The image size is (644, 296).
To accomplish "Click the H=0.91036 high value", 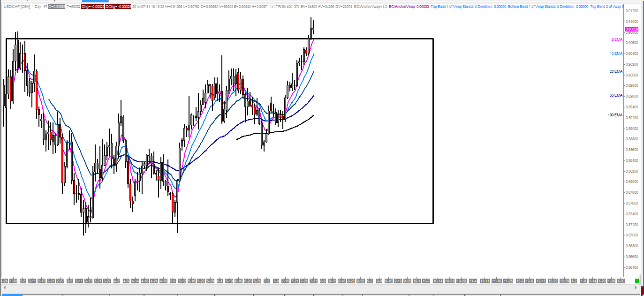I will click(174, 7).
